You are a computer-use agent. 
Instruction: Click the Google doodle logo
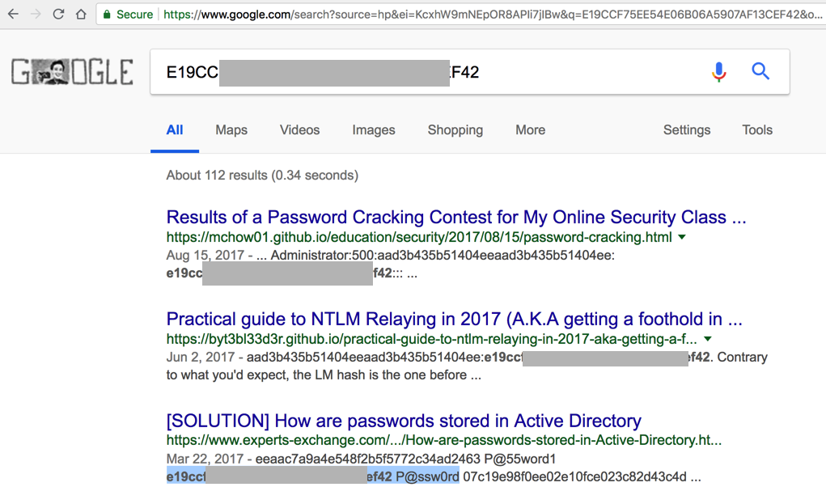click(71, 72)
